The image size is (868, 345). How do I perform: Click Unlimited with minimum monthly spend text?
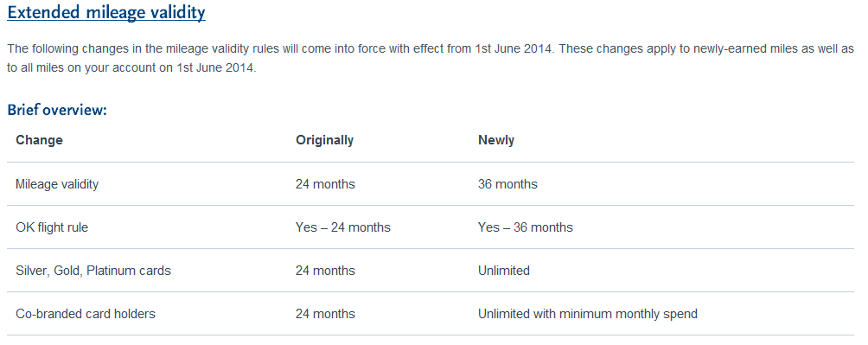[588, 314]
